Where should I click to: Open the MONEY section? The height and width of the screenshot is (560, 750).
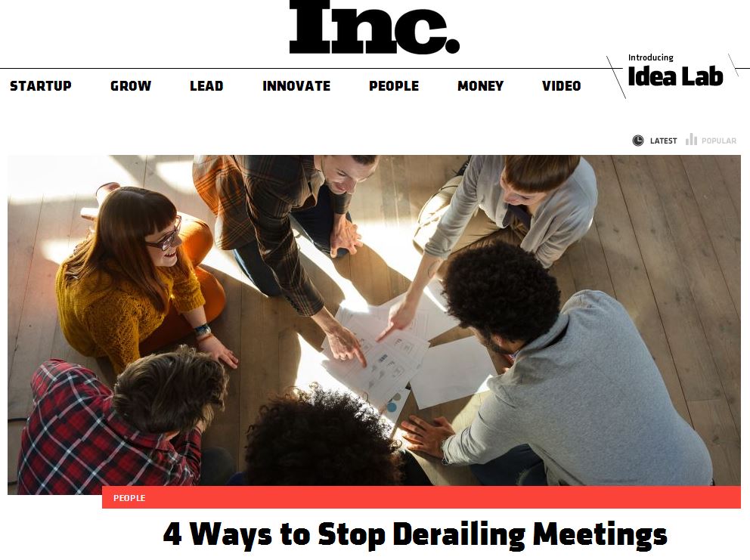480,86
